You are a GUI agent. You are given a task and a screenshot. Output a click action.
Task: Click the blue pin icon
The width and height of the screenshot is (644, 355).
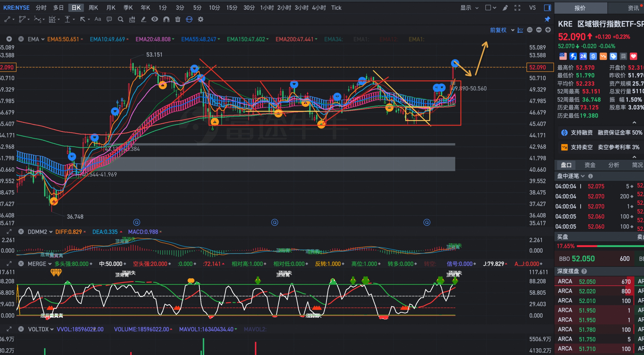(x=547, y=19)
